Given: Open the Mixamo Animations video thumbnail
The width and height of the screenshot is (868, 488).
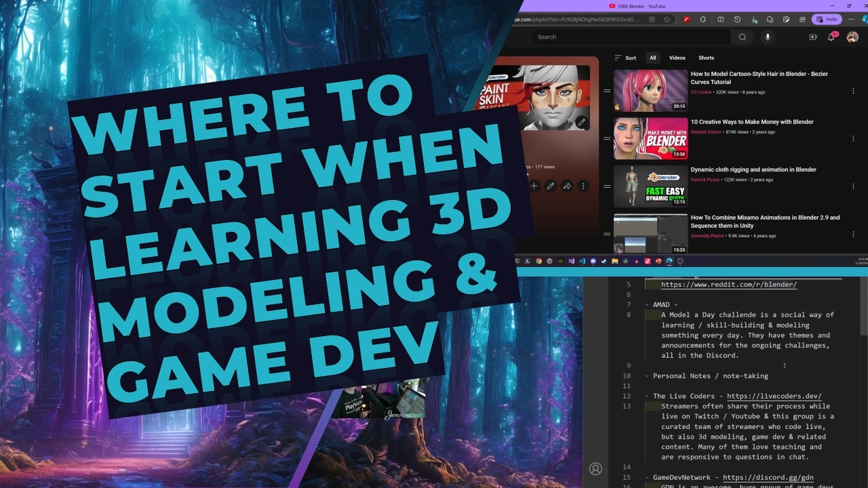Looking at the screenshot, I should click(x=650, y=234).
